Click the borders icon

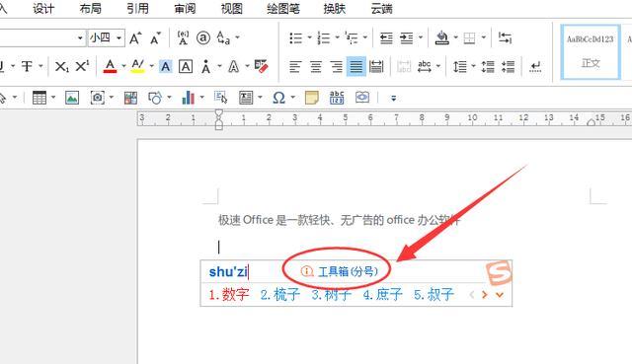(x=470, y=38)
